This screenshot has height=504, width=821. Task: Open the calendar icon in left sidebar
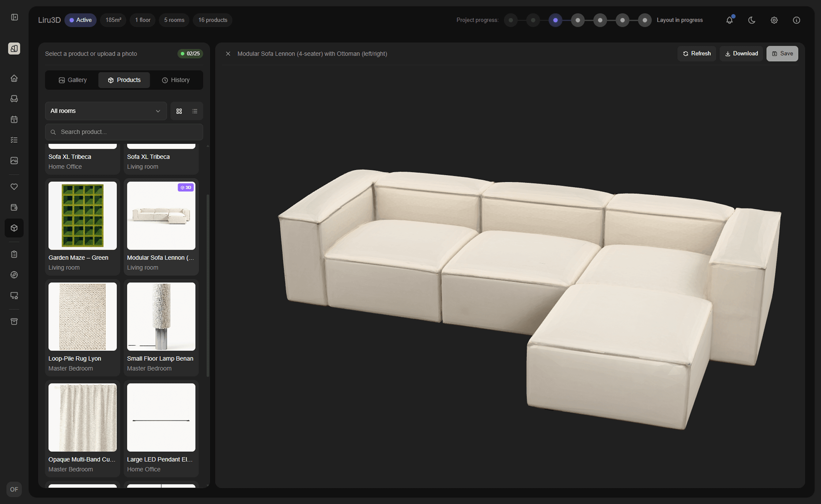tap(14, 119)
